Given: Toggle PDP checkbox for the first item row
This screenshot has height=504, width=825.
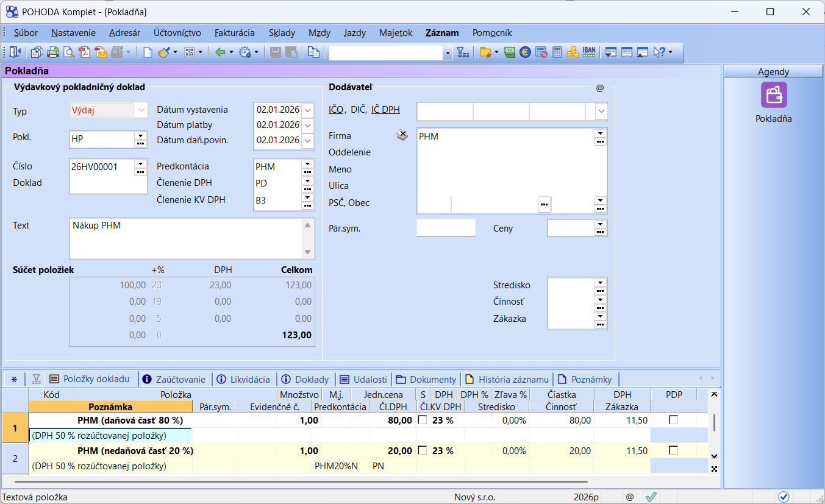Looking at the screenshot, I should tap(673, 420).
